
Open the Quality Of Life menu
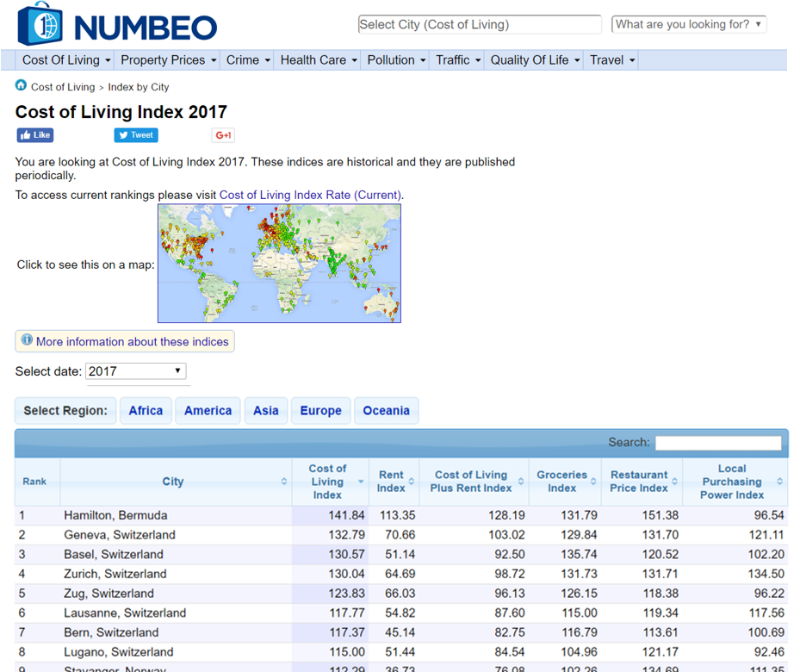(x=535, y=60)
